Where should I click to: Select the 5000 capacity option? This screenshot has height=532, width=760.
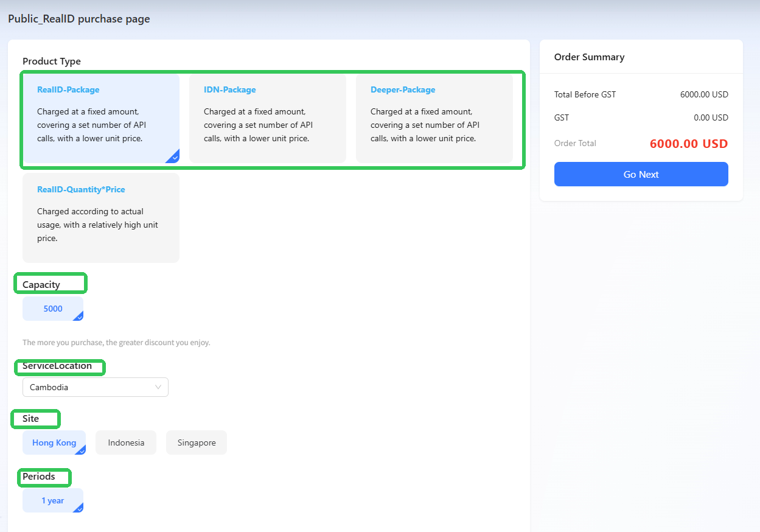[52, 309]
